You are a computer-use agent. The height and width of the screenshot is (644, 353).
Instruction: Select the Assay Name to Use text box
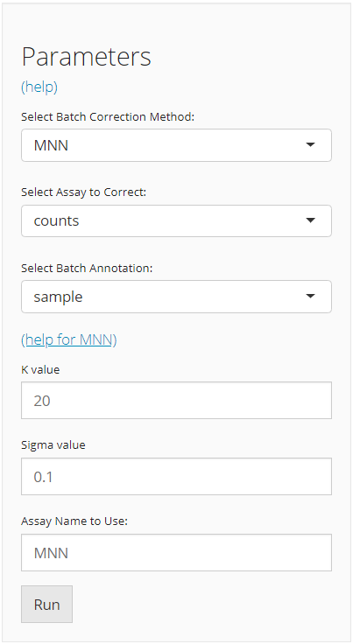pyautogui.click(x=176, y=552)
